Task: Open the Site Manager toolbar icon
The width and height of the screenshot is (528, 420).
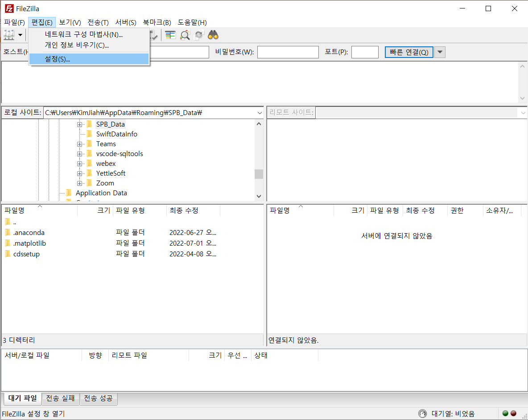Action: tap(9, 35)
